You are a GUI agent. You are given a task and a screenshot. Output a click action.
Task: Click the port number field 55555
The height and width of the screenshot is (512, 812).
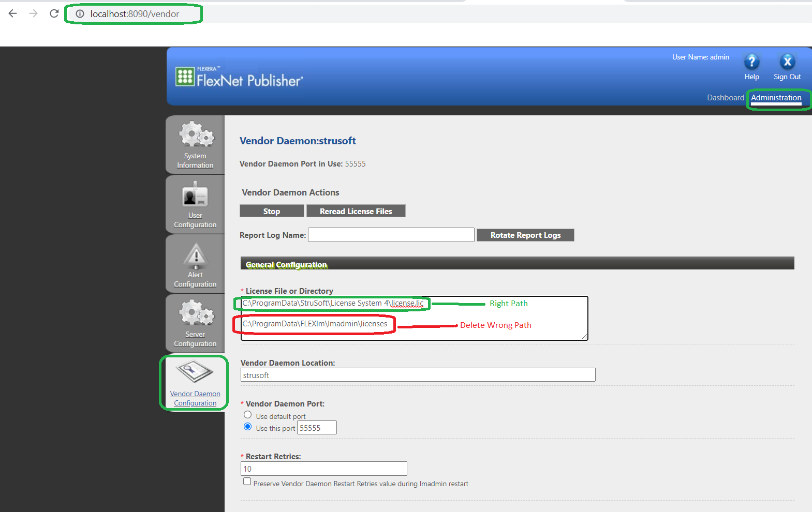(317, 428)
